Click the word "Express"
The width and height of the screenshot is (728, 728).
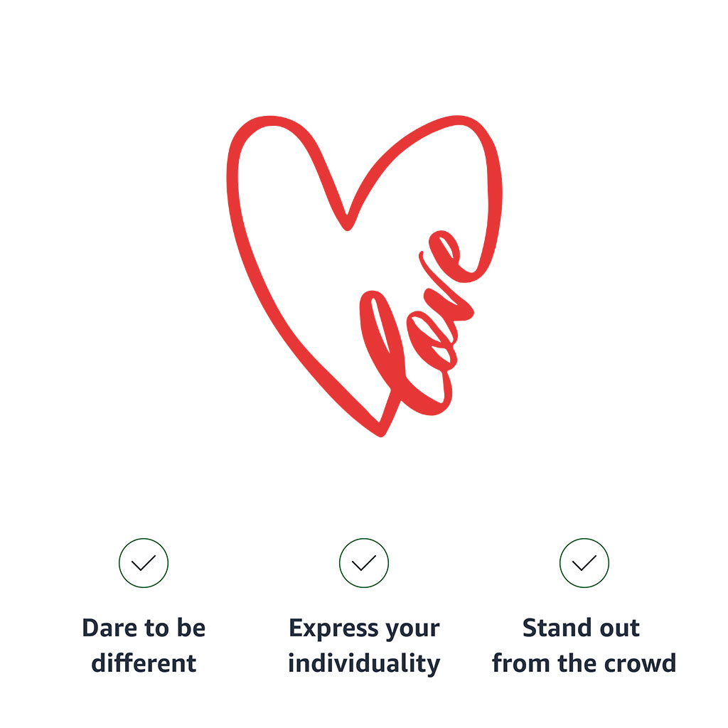click(323, 628)
